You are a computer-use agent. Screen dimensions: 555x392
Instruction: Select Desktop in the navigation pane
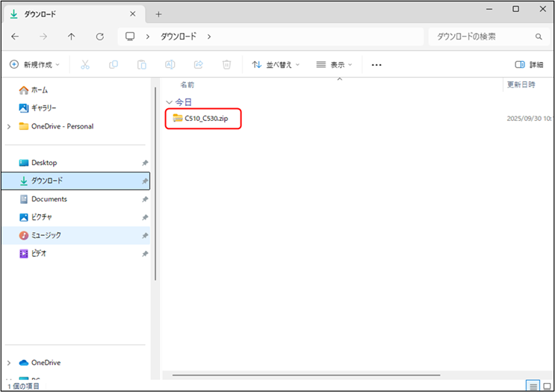point(44,163)
